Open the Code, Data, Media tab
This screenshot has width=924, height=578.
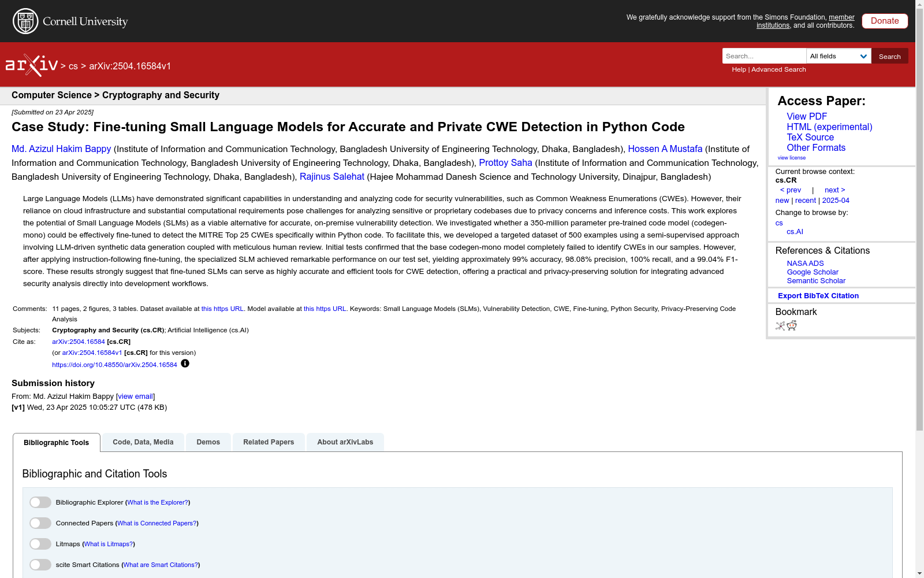click(x=143, y=442)
